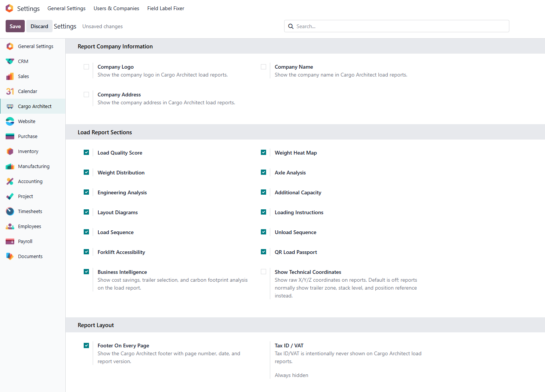Go to General Settings sidebar tab
This screenshot has height=392, width=545.
(x=33, y=46)
